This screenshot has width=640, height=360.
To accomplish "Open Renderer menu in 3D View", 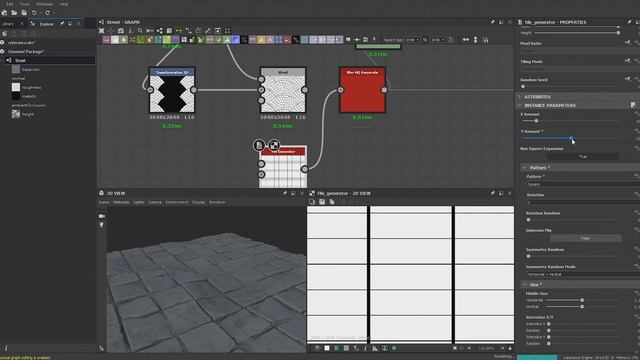I will pyautogui.click(x=217, y=202).
